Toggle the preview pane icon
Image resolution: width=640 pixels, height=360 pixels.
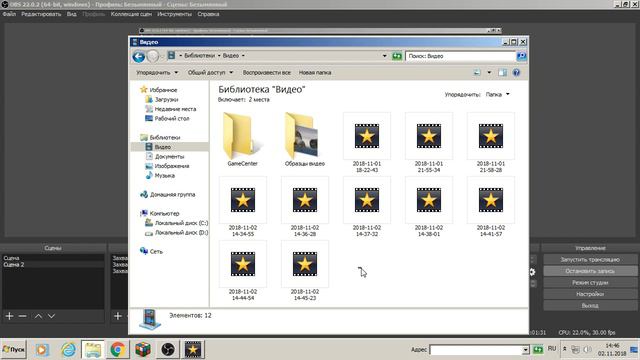(x=502, y=73)
